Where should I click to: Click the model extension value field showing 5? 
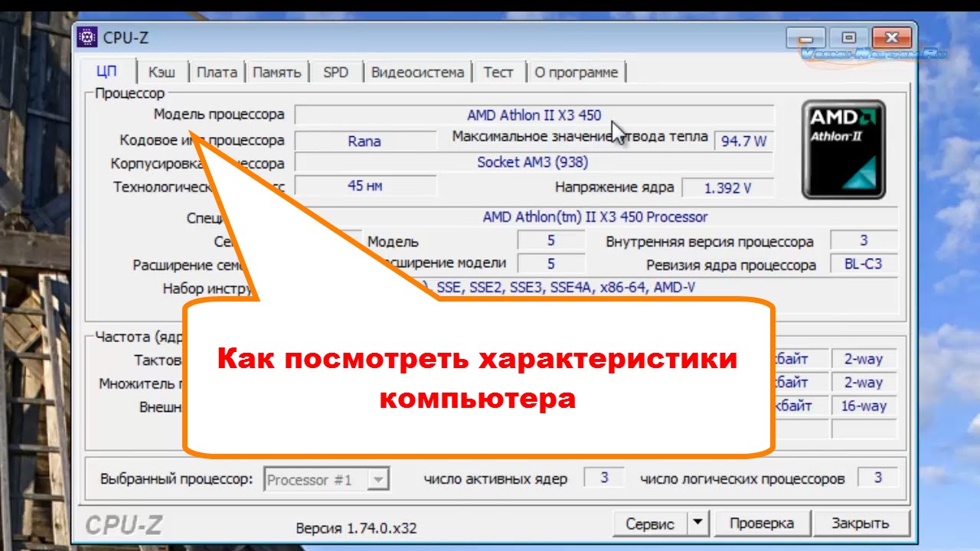pyautogui.click(x=551, y=264)
